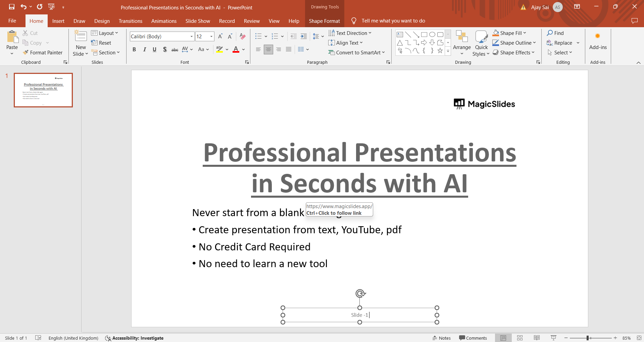Start Reading View from status bar
This screenshot has height=342, width=644.
537,338
